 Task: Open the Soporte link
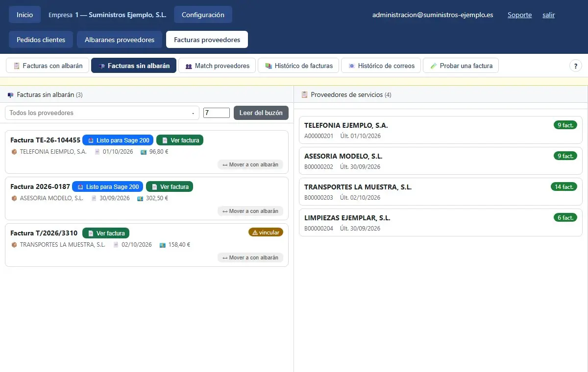(519, 15)
